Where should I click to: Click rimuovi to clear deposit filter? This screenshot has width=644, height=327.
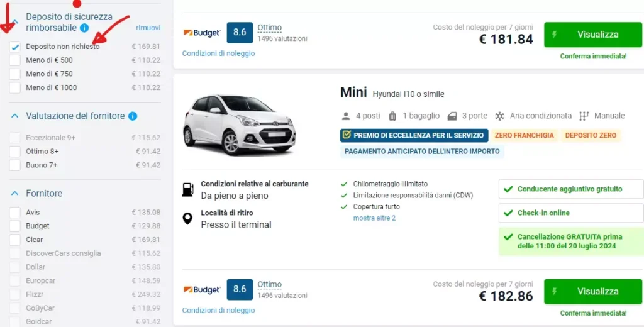click(148, 28)
